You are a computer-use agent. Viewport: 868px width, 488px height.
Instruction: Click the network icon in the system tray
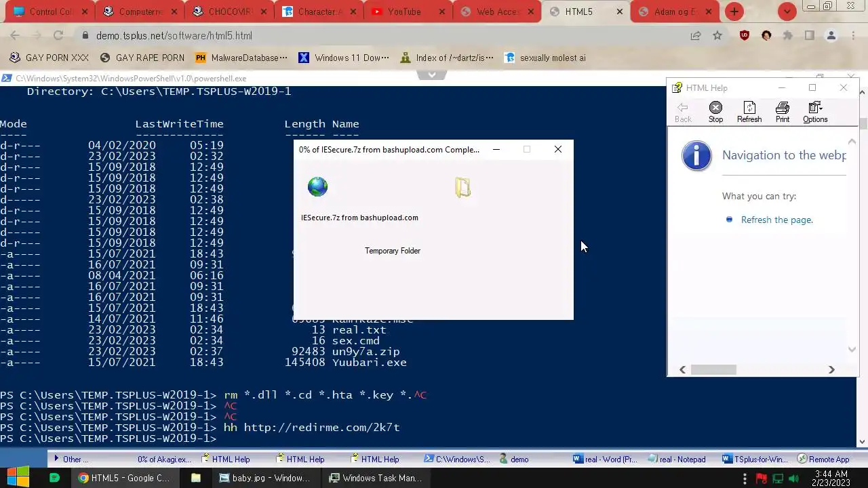click(x=778, y=479)
